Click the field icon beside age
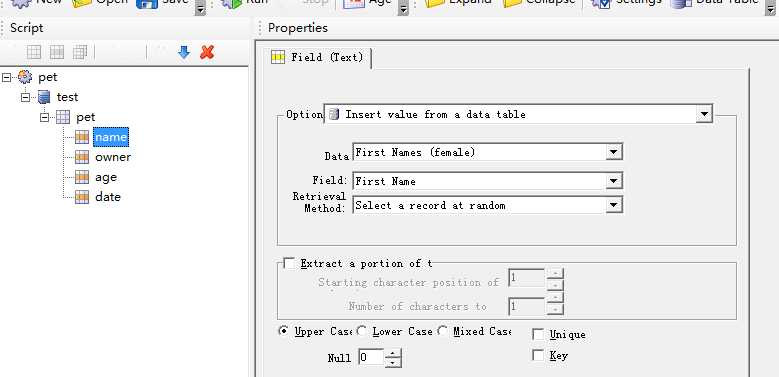The width and height of the screenshot is (779, 377). [82, 177]
